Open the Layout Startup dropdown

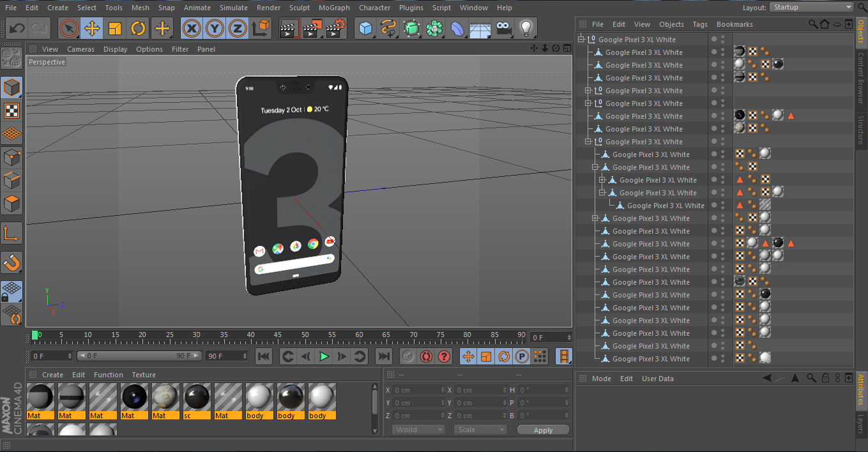coord(811,8)
